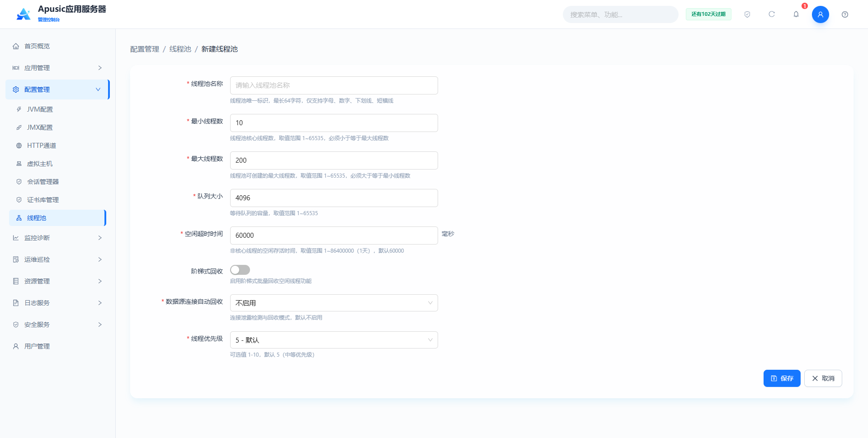The height and width of the screenshot is (438, 868).
Task: Click the 配置管理 breadcrumb link
Action: pyautogui.click(x=145, y=49)
